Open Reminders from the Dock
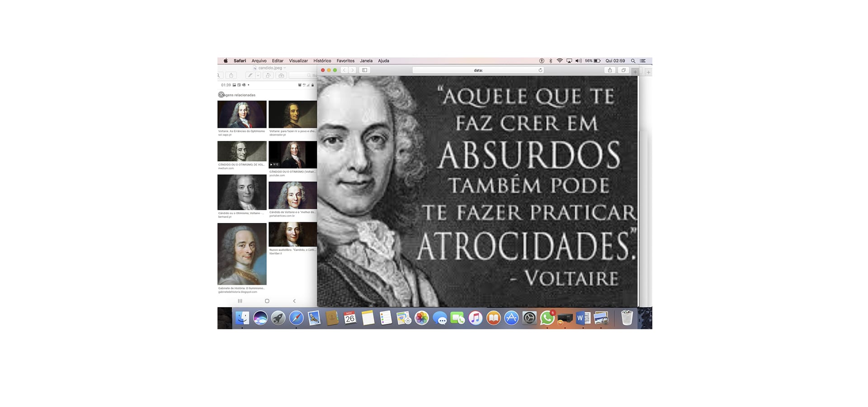Screen dimensions: 868x407 386,318
